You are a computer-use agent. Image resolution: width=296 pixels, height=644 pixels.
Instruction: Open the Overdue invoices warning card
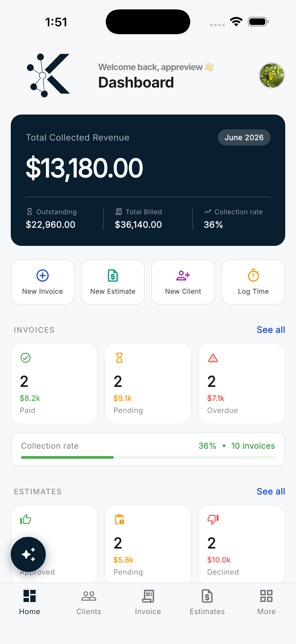click(x=242, y=384)
